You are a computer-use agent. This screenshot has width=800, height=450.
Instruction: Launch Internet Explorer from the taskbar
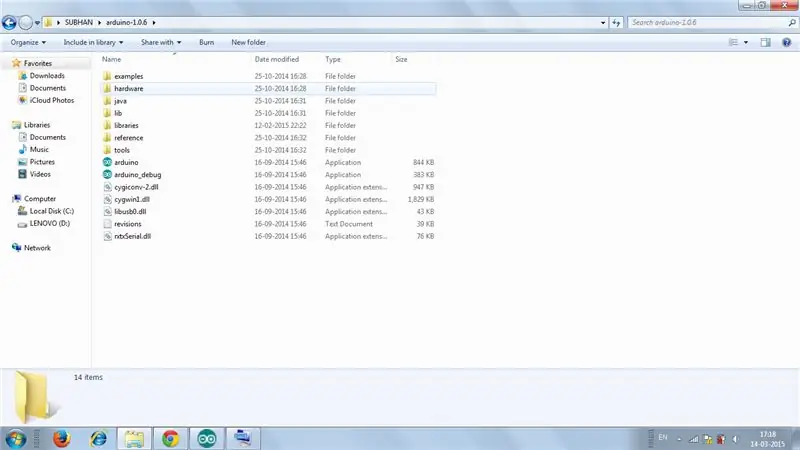point(98,439)
